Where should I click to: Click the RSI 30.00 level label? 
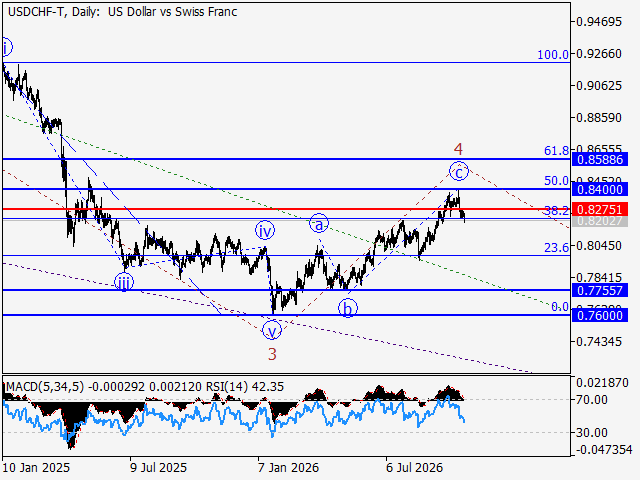click(x=591, y=432)
